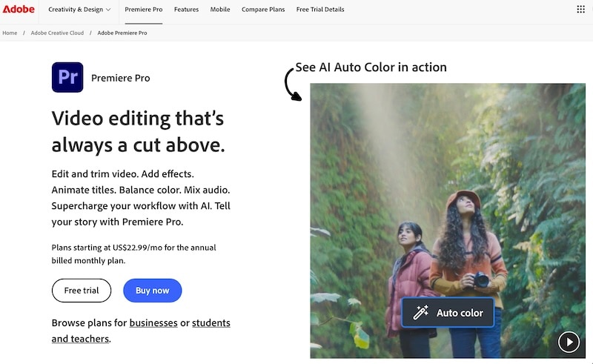Click the 'Video editing that's always a cut above' heading

click(139, 131)
